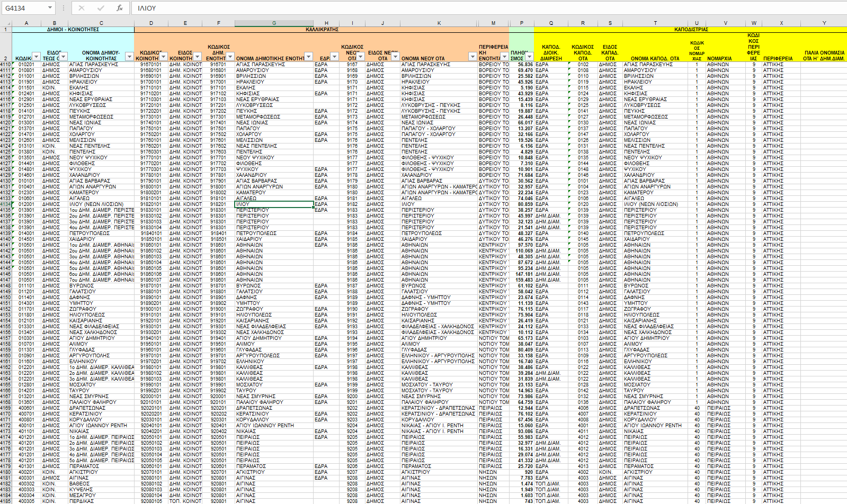Click ΝΗΣΩΝ cell in row 4180
The height and width of the screenshot is (504, 847).
[493, 472]
